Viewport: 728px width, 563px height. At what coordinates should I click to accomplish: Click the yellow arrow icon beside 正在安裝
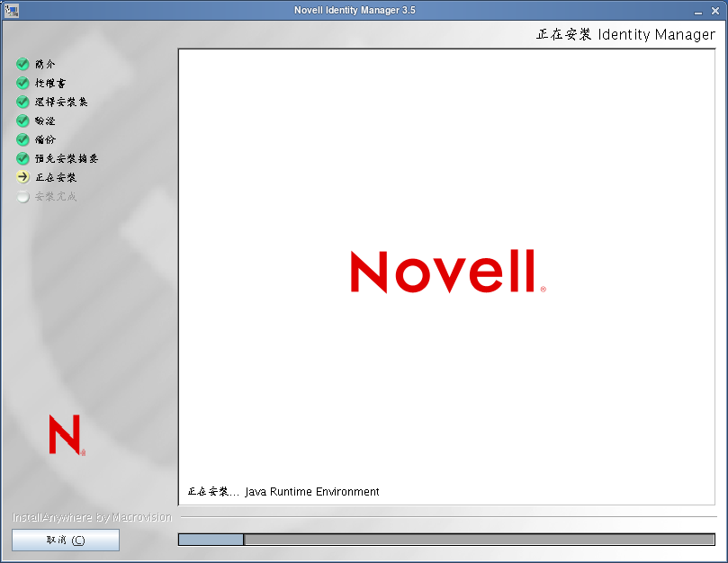pos(22,177)
